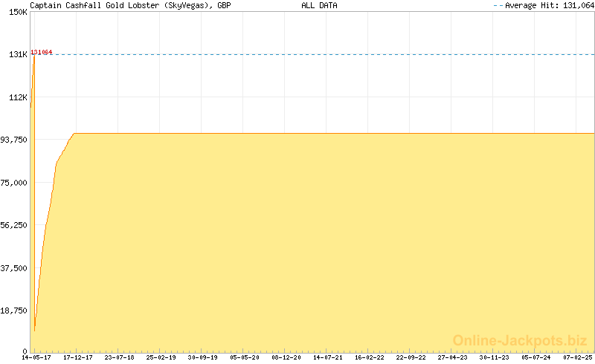The height and width of the screenshot is (364, 595).
Task: Click the 150K y-axis label
Action: point(16,12)
